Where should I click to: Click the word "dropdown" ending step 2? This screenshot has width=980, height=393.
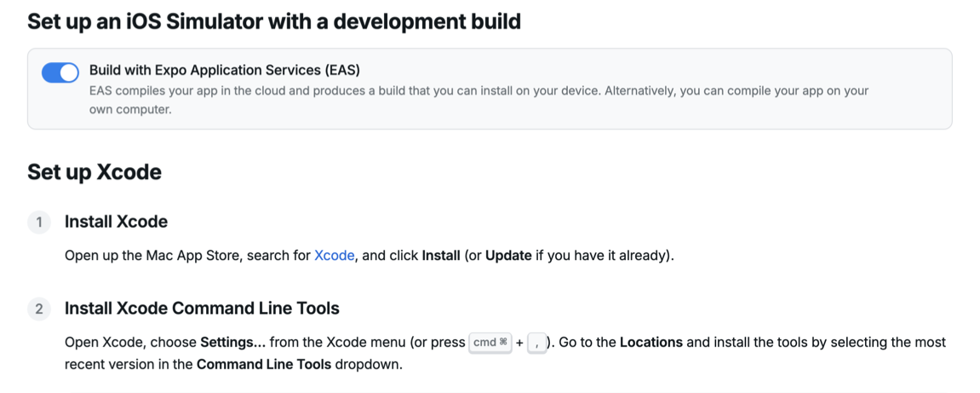366,364
